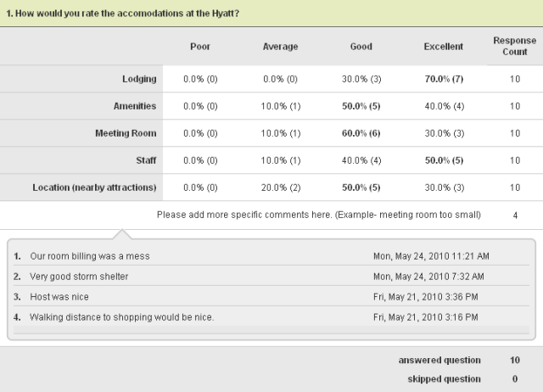Viewport: 543px width, 392px height.
Task: Click the 'Host was nice' comment
Action: tap(59, 297)
